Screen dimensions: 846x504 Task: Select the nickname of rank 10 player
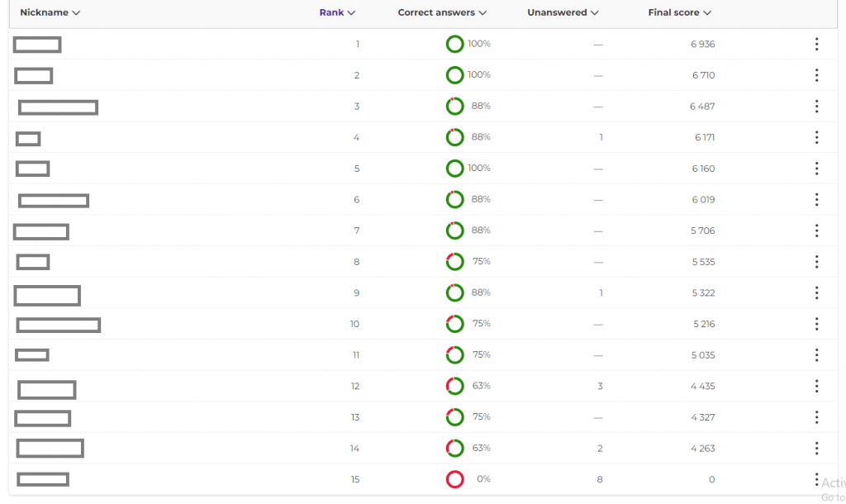pyautogui.click(x=59, y=325)
